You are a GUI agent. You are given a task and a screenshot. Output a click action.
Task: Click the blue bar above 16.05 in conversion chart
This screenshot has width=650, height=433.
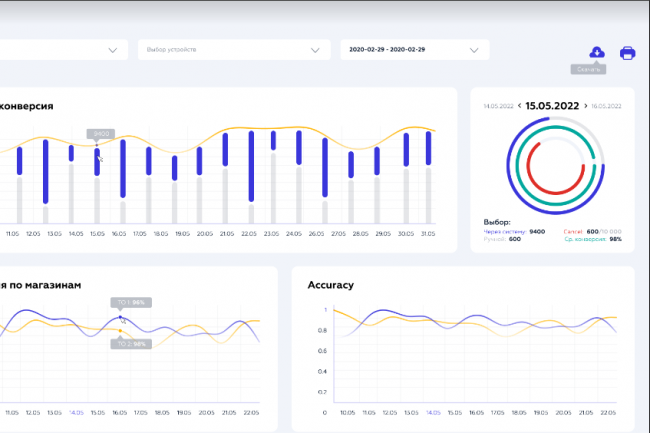click(x=123, y=168)
